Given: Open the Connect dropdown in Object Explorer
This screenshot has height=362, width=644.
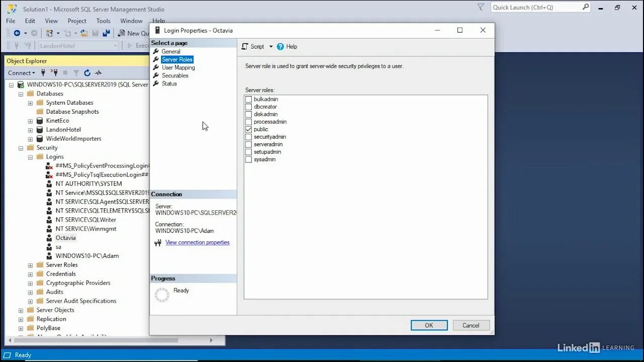Looking at the screenshot, I should [x=22, y=73].
